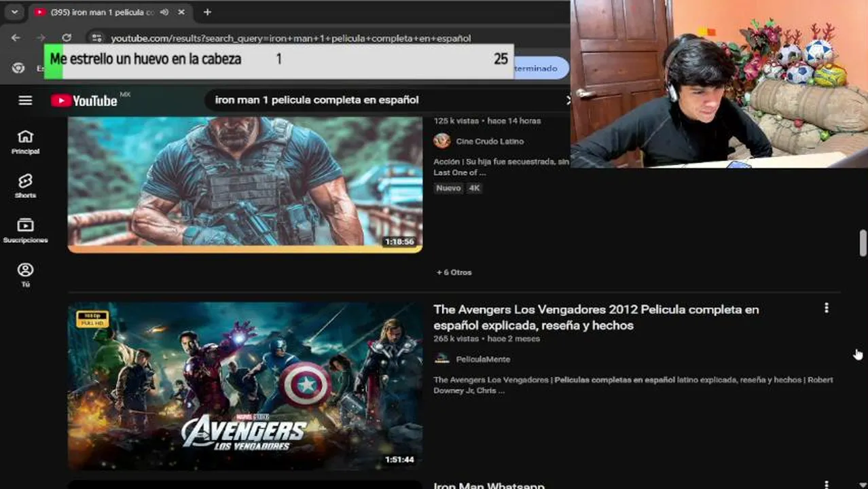Image resolution: width=868 pixels, height=489 pixels.
Task: Open Suscripciones in the sidebar
Action: click(25, 231)
